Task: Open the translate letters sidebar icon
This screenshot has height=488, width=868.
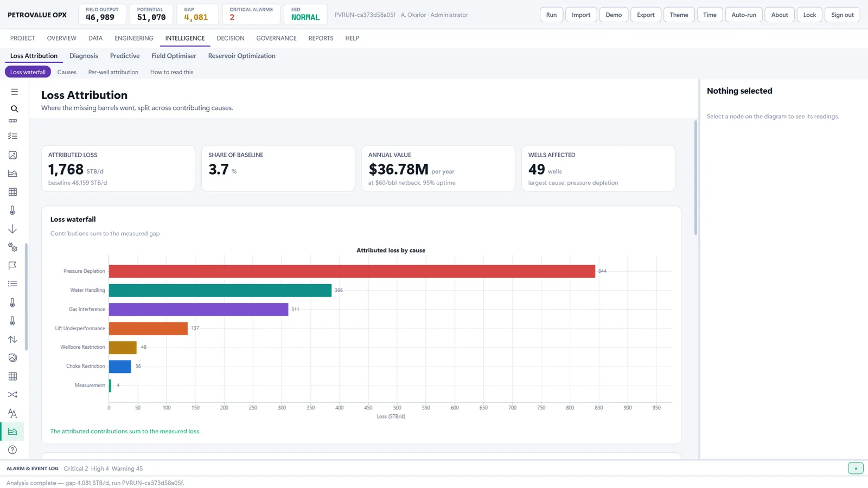Action: click(12, 413)
